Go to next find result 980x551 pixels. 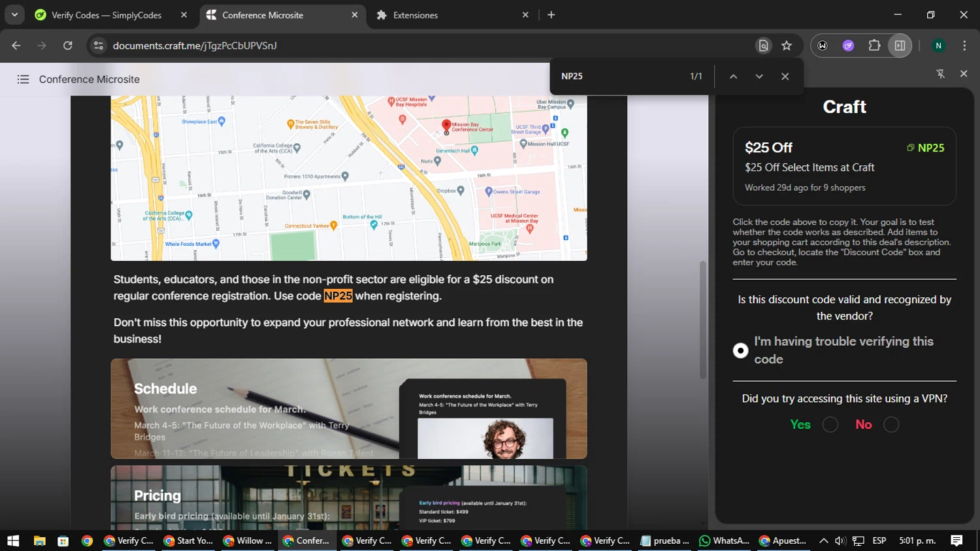pos(759,76)
